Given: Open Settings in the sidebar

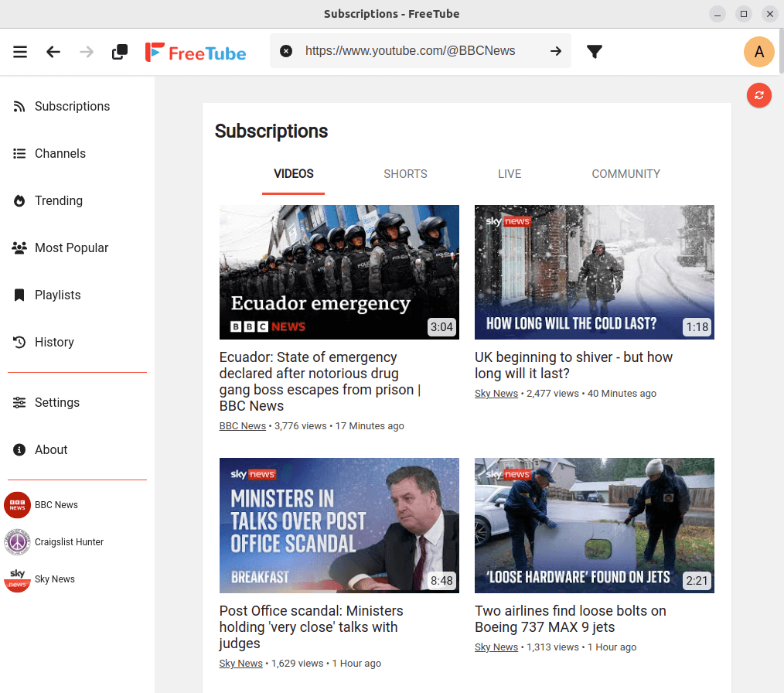Looking at the screenshot, I should pyautogui.click(x=77, y=402).
